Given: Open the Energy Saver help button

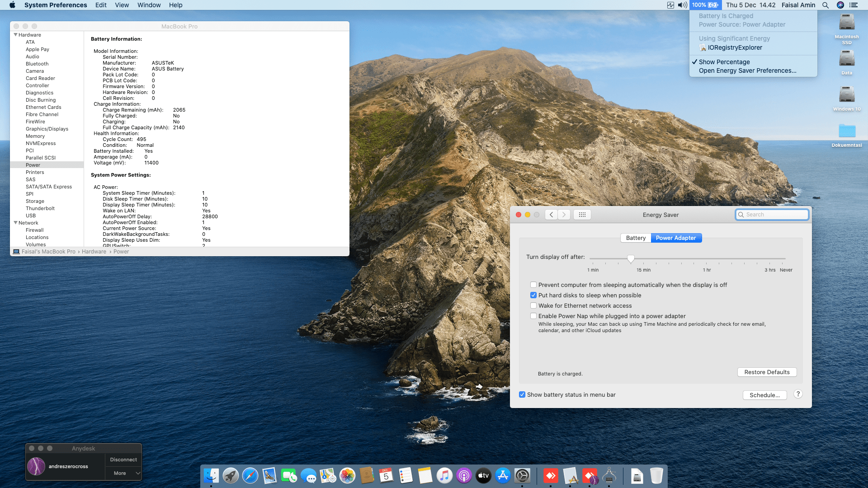Looking at the screenshot, I should click(798, 394).
